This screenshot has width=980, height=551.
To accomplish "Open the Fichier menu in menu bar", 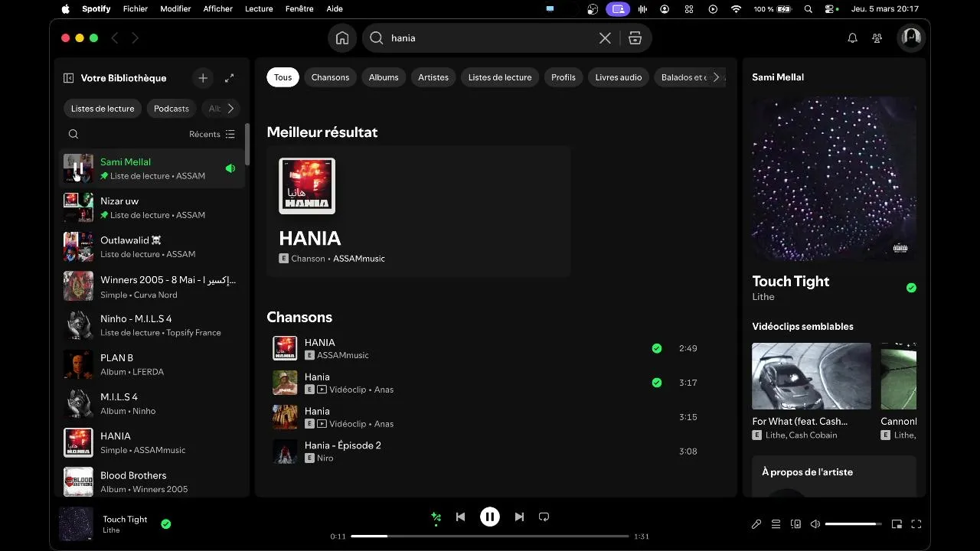I will point(136,9).
